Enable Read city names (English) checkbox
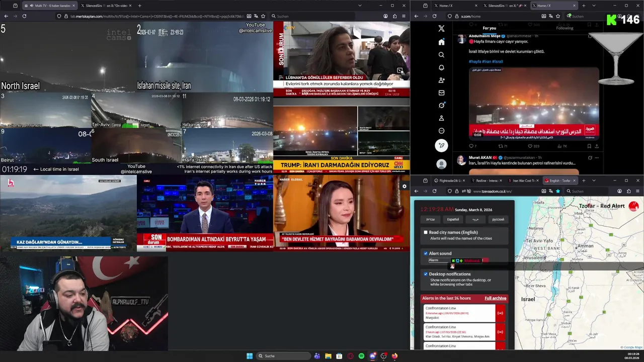This screenshot has width=644, height=362. click(426, 232)
